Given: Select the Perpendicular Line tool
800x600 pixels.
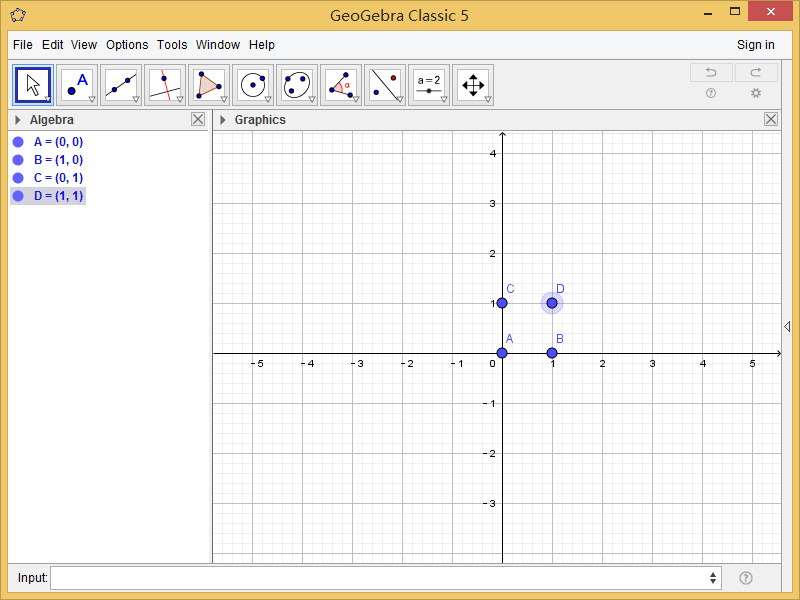Looking at the screenshot, I should click(165, 85).
